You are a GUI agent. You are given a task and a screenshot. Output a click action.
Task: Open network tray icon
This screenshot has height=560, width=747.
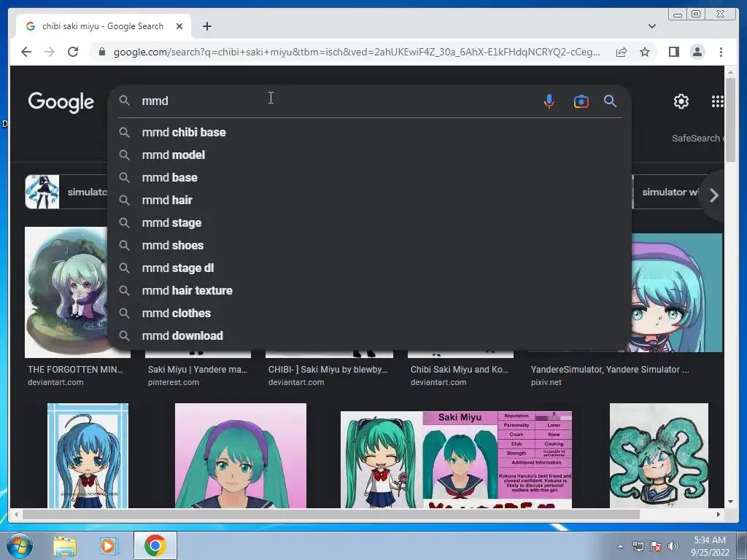coord(638,546)
